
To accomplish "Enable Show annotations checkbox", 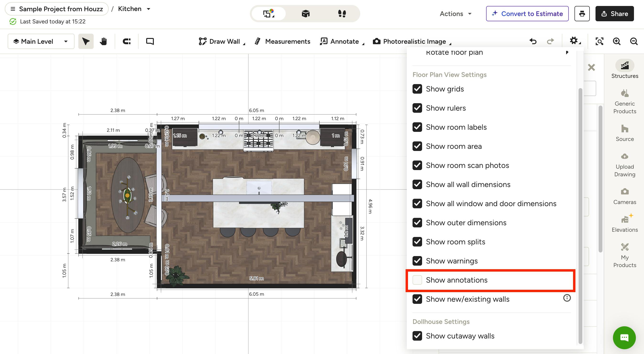I will click(x=417, y=280).
